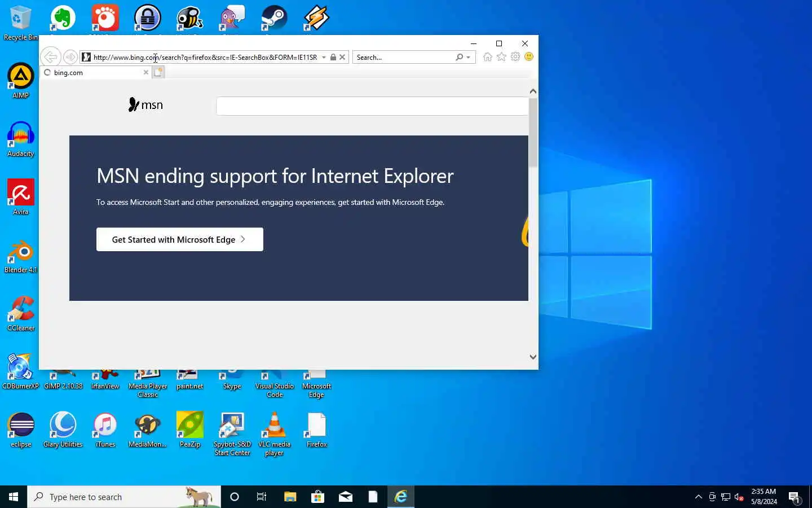Image resolution: width=812 pixels, height=508 pixels.
Task: Select the Avira desktop icon
Action: (x=21, y=197)
